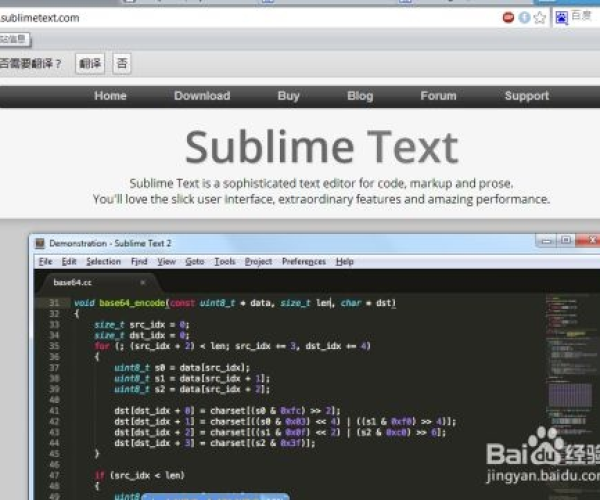Open the Home page link
Screen dimensions: 600x500
click(x=110, y=96)
